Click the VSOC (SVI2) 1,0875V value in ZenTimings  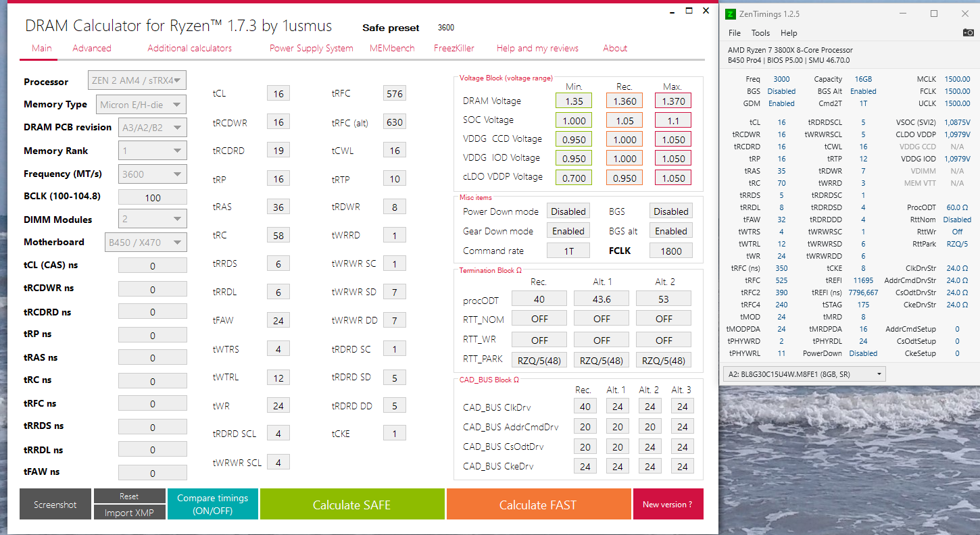(x=957, y=122)
